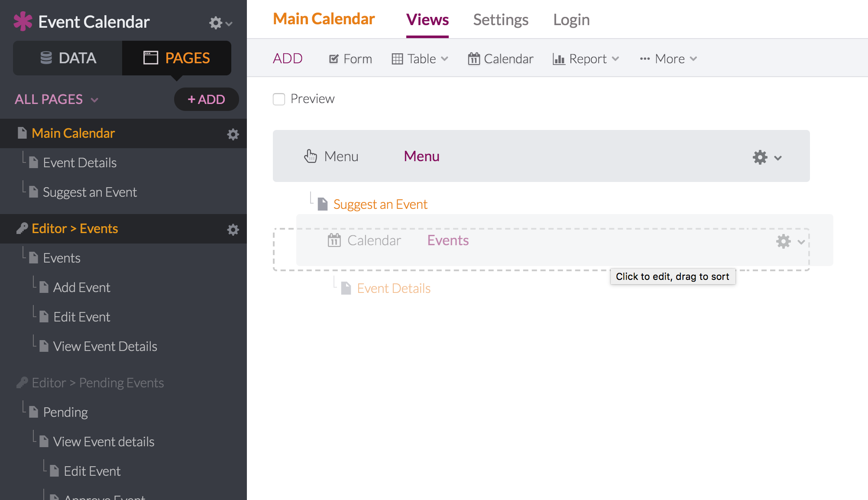This screenshot has height=500, width=868.
Task: Expand chevron next to header settings gear
Action: [229, 24]
